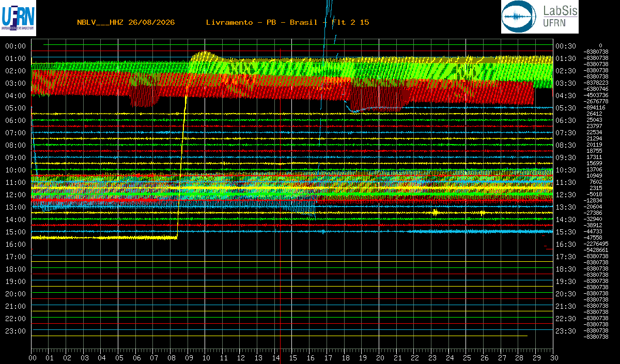
Task: Click amplitude value 25043
Action: (x=594, y=120)
